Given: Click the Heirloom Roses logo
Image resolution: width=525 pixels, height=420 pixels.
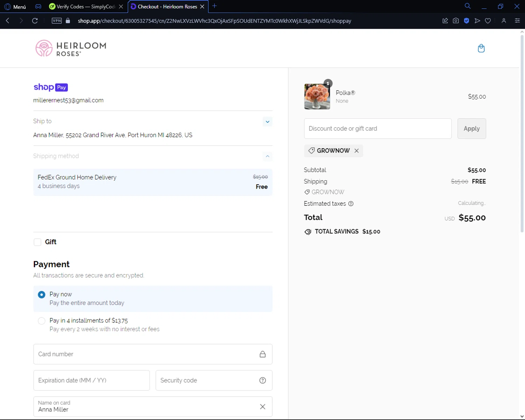Looking at the screenshot, I should coord(71,48).
